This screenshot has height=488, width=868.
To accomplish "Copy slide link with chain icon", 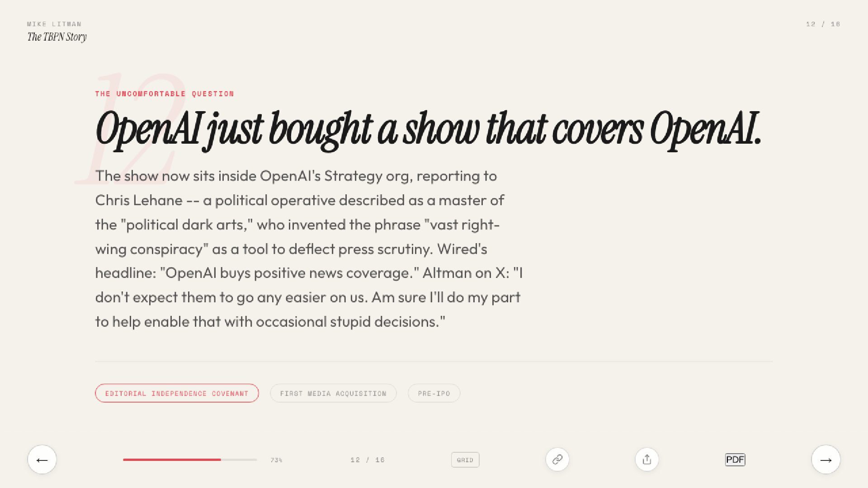I will pyautogui.click(x=557, y=460).
